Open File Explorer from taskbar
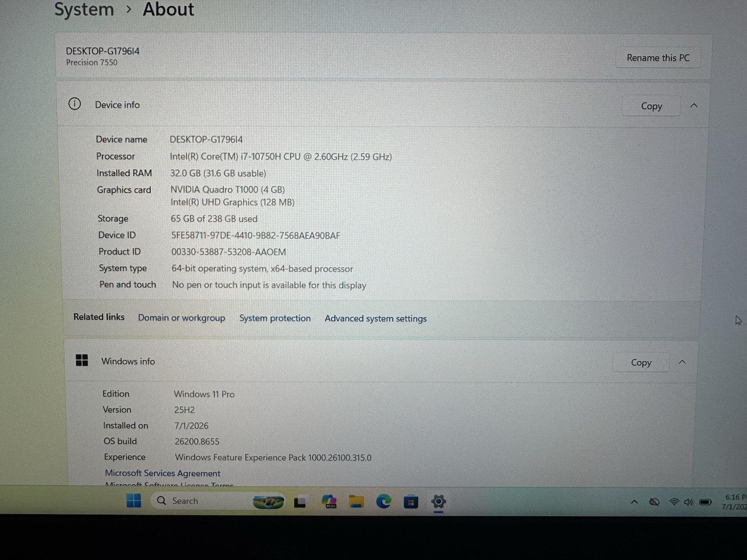Screen dimensions: 747x560 [x=356, y=502]
